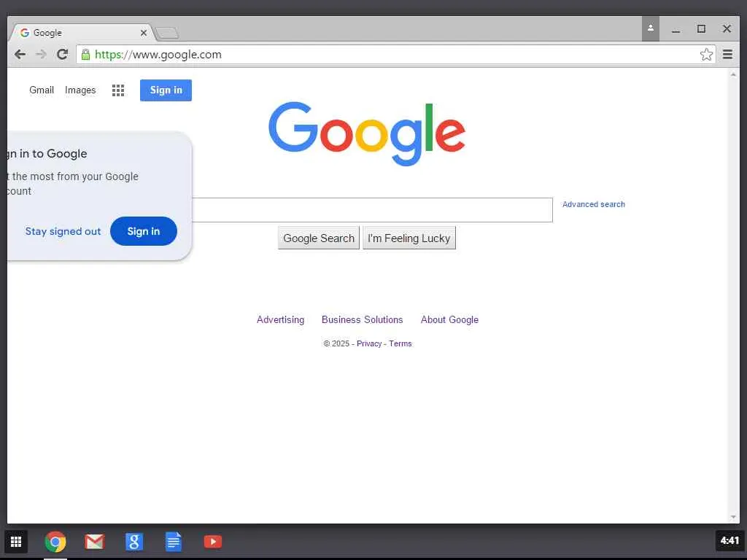Screen dimensions: 747x560
Task: Open the Privacy link in the footer
Action: (x=369, y=344)
